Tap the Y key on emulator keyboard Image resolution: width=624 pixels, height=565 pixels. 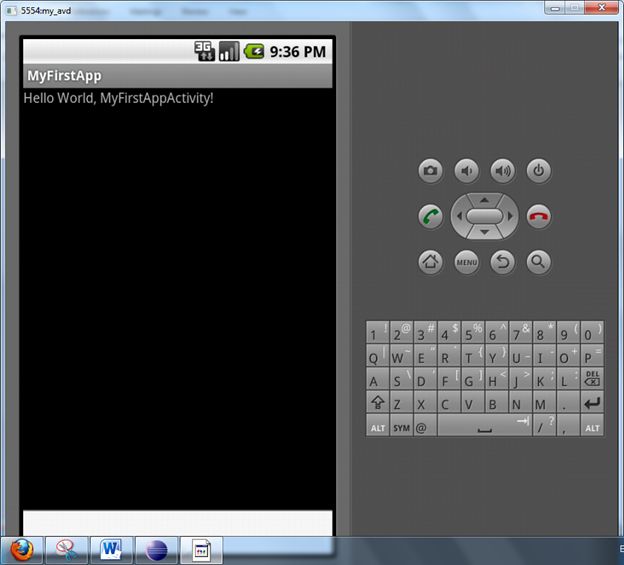497,356
